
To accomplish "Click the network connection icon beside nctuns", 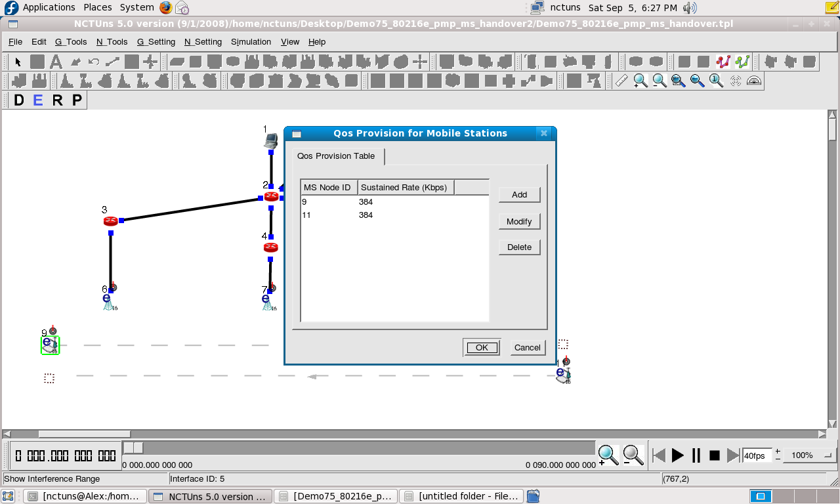I will pyautogui.click(x=537, y=8).
